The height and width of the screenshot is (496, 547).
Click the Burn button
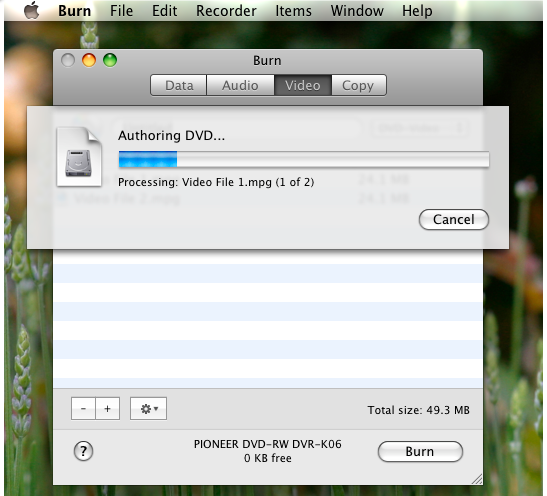click(x=420, y=451)
